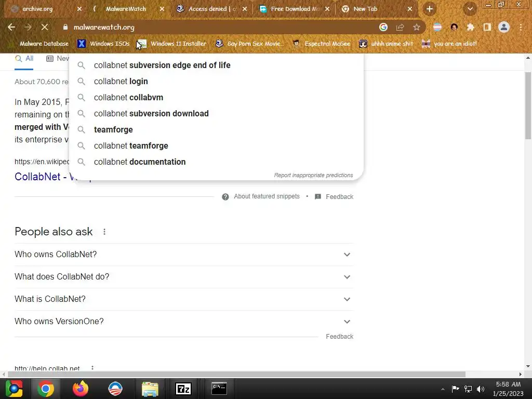Open Action Center flag icon
This screenshot has height=399, width=532.
point(455,389)
